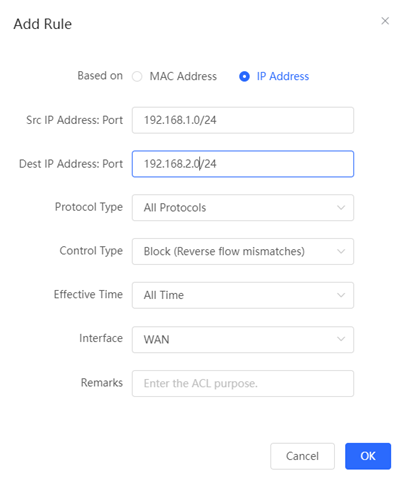Click the blue IP Address label
Image resolution: width=403 pixels, height=477 pixels.
283,76
